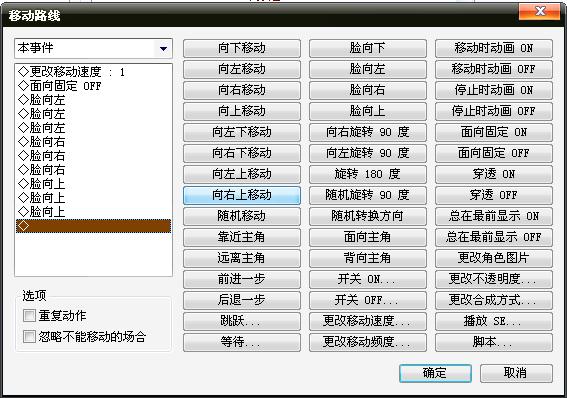This screenshot has width=567, height=398.
Task: Click 靠近主角 button
Action: click(242, 237)
